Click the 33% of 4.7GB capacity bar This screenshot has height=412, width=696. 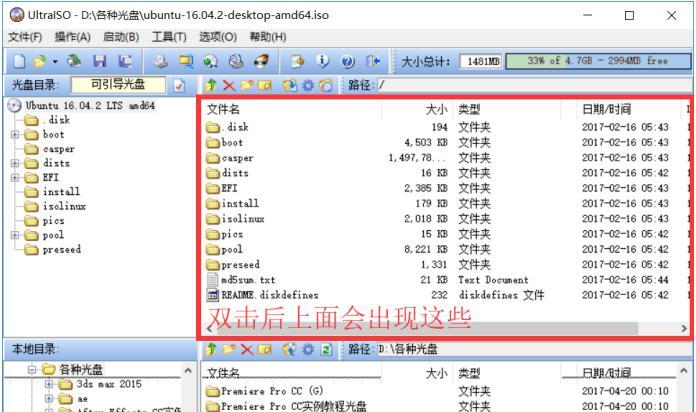(598, 61)
